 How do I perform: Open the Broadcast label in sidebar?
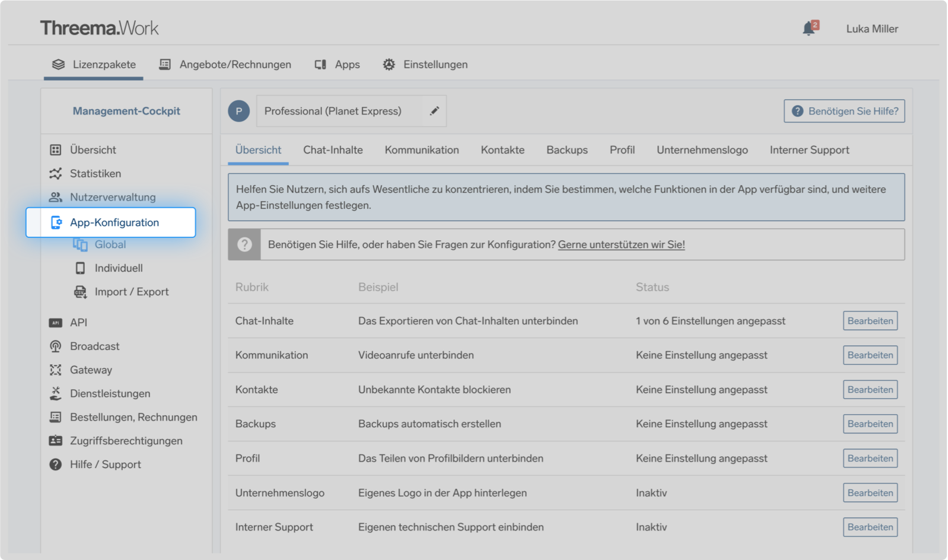[95, 346]
